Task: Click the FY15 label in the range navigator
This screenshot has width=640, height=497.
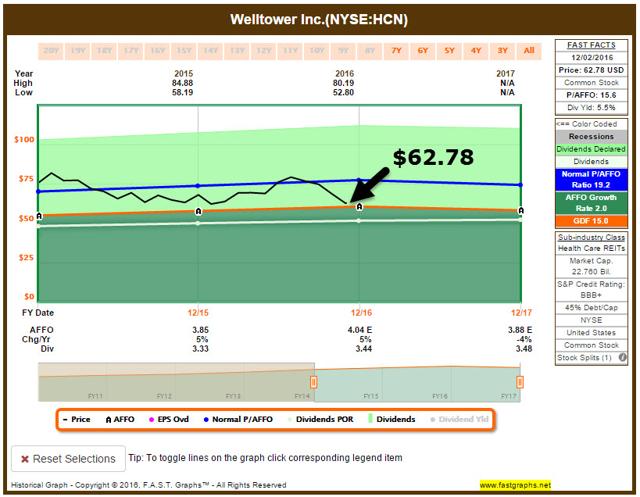Action: (x=371, y=396)
